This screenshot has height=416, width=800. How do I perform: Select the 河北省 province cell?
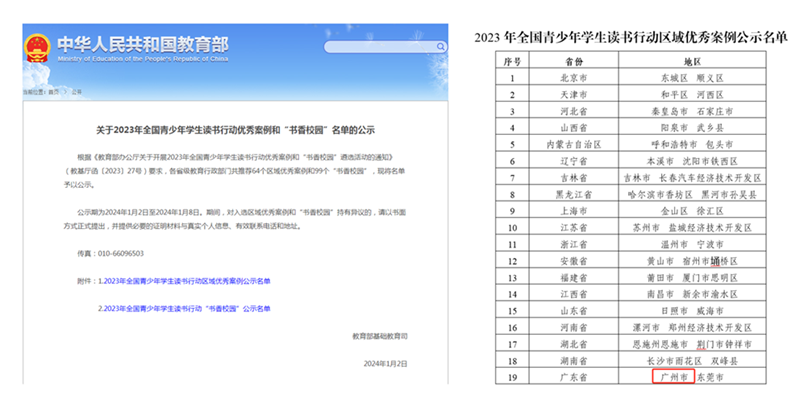pyautogui.click(x=574, y=111)
